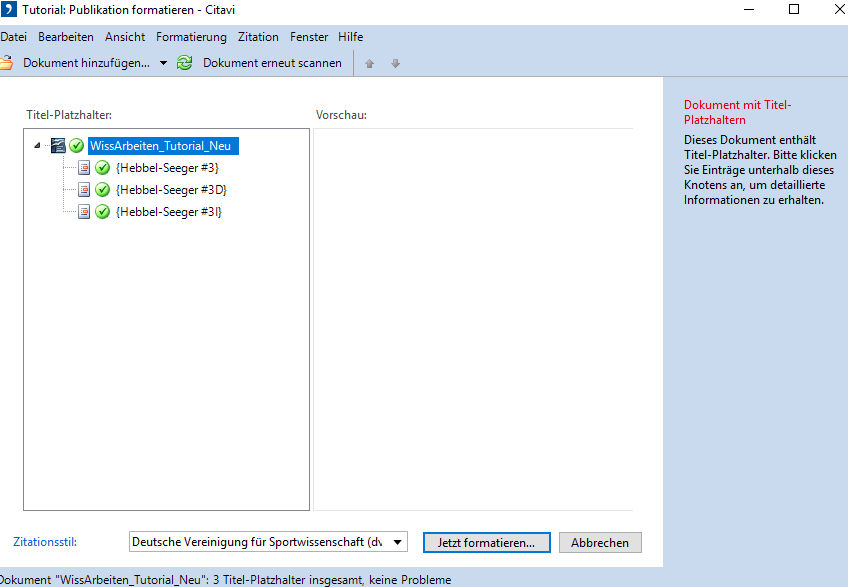The height and width of the screenshot is (587, 848).
Task: Open the Dokument hinzufügen dropdown arrow
Action: 163,63
